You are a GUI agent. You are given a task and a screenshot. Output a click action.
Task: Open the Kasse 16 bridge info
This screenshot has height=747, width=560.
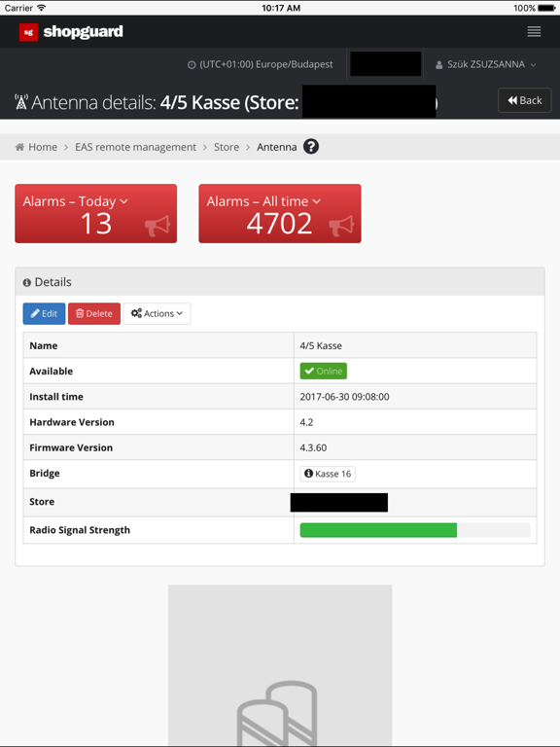[x=328, y=474]
